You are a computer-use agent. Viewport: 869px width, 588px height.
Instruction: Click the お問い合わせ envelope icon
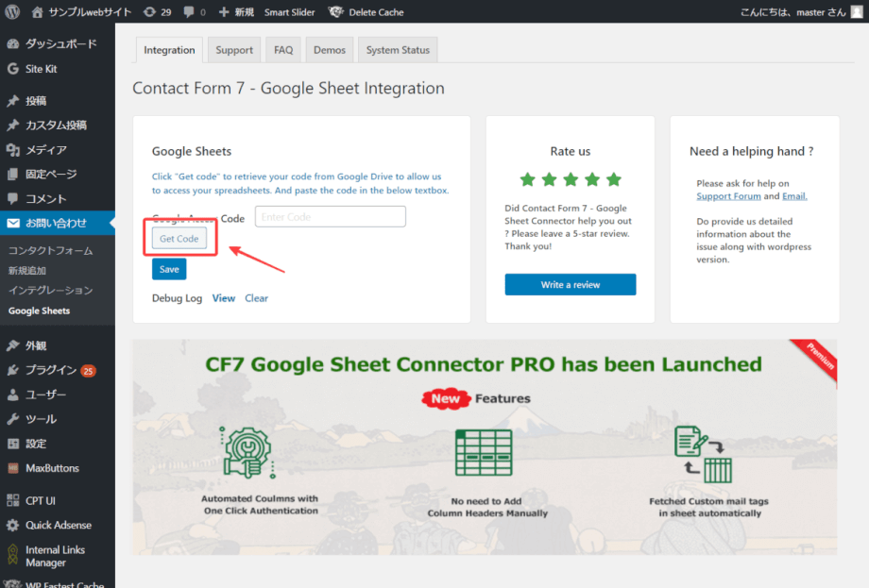pyautogui.click(x=12, y=223)
